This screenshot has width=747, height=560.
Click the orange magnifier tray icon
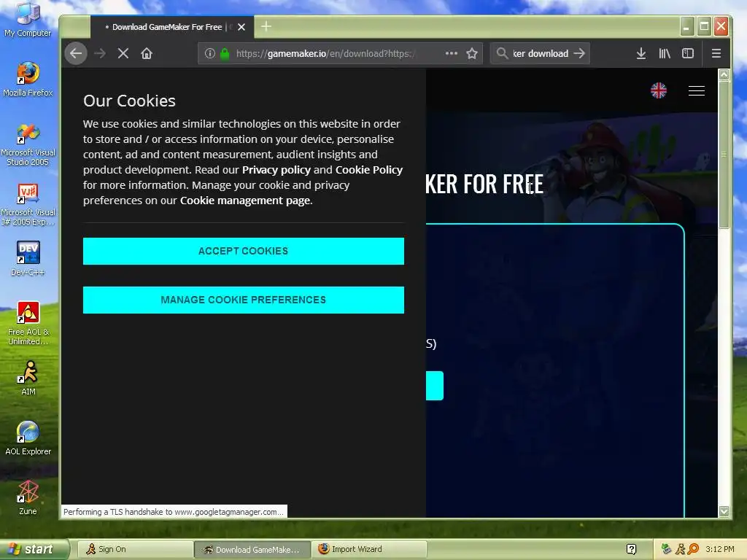(693, 549)
